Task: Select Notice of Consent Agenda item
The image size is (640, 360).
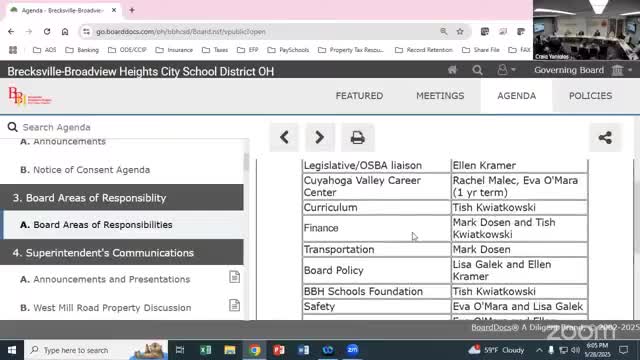Action: click(85, 170)
